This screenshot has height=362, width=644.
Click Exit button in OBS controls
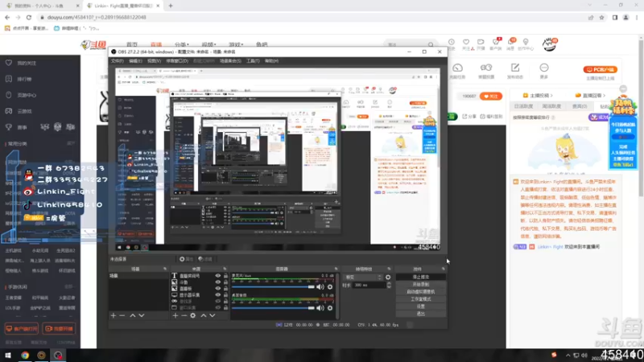pyautogui.click(x=420, y=314)
